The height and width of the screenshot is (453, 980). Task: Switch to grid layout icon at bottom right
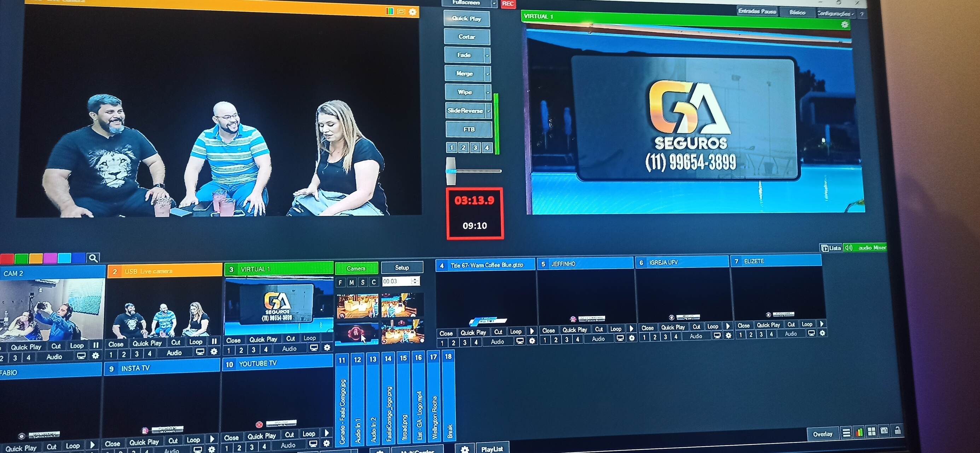coord(871,431)
